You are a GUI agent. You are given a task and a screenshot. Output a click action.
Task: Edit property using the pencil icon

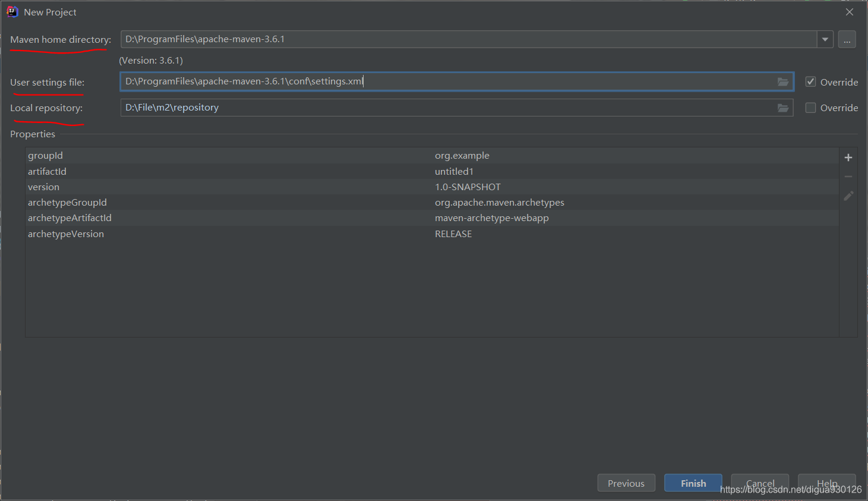848,196
